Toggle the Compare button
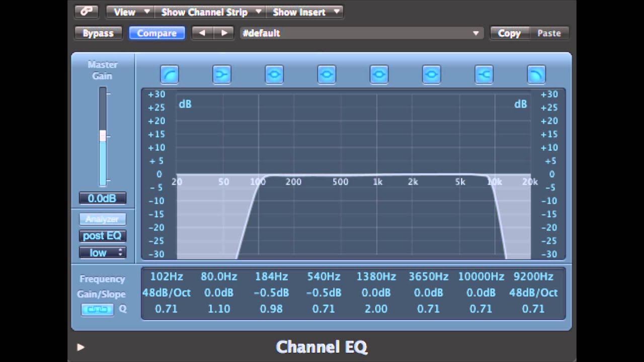Image resolution: width=644 pixels, height=362 pixels. (157, 33)
